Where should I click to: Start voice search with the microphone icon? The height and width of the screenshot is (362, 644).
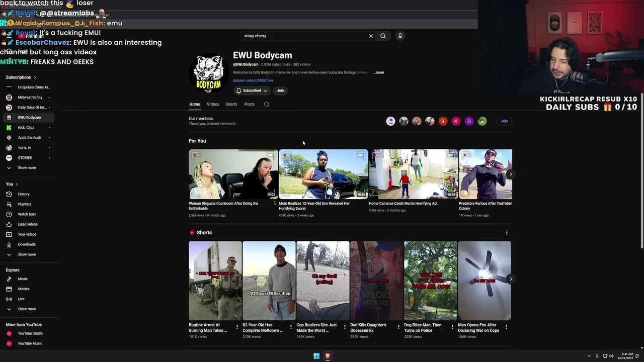400,36
